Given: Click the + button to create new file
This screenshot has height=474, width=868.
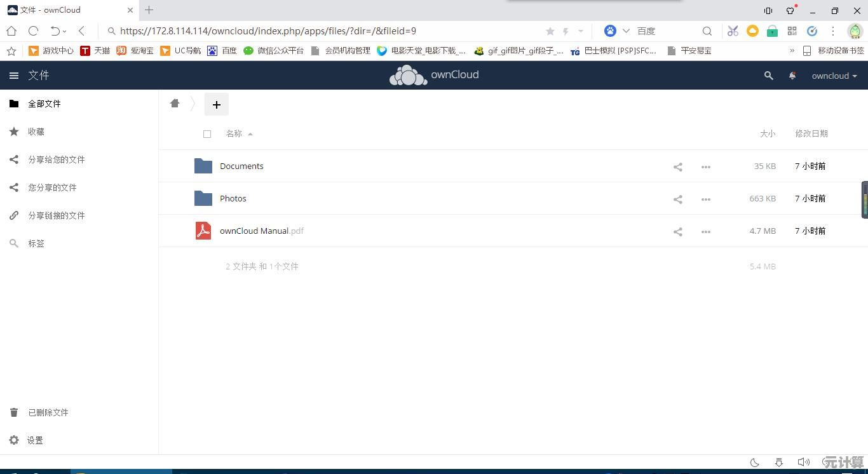Looking at the screenshot, I should click(217, 104).
